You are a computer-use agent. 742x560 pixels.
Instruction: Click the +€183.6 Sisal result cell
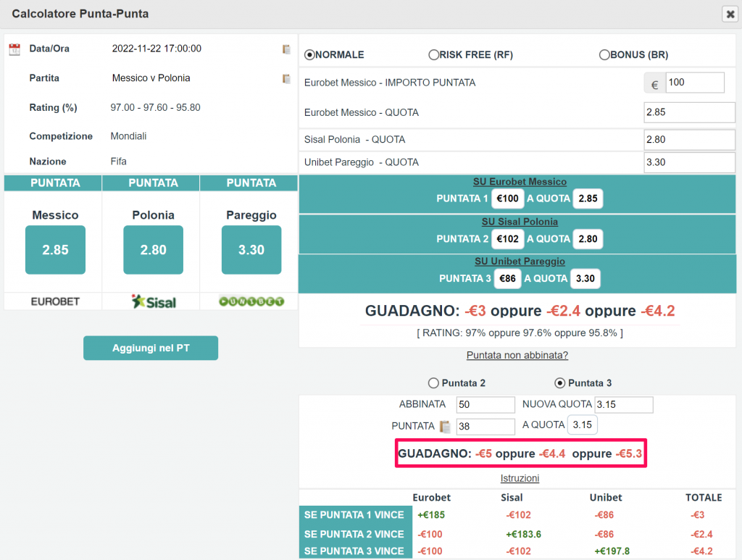click(523, 534)
